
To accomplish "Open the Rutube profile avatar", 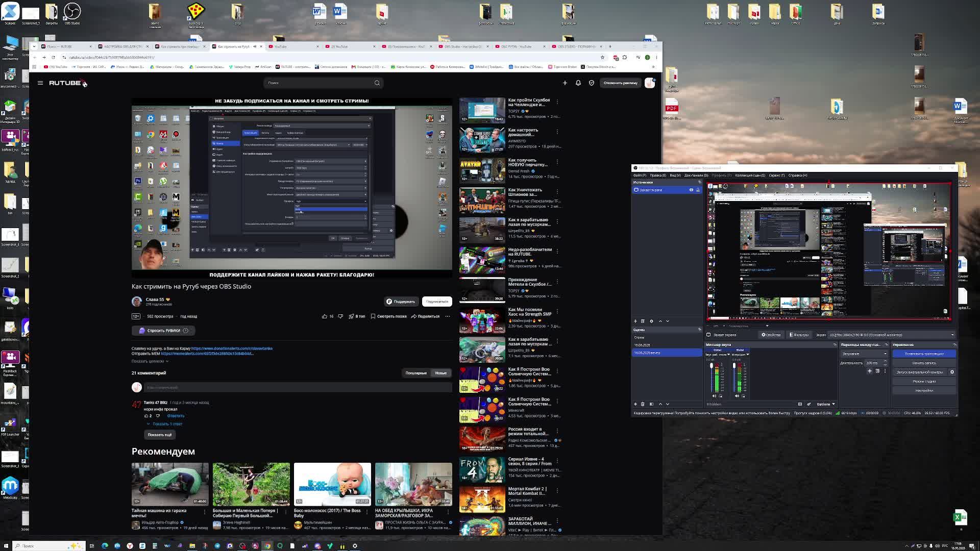I will pyautogui.click(x=650, y=83).
